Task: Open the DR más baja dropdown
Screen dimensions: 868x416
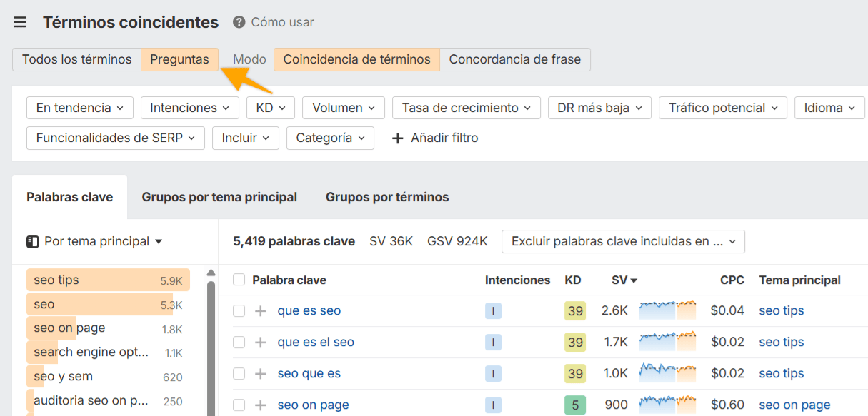Action: pyautogui.click(x=600, y=108)
